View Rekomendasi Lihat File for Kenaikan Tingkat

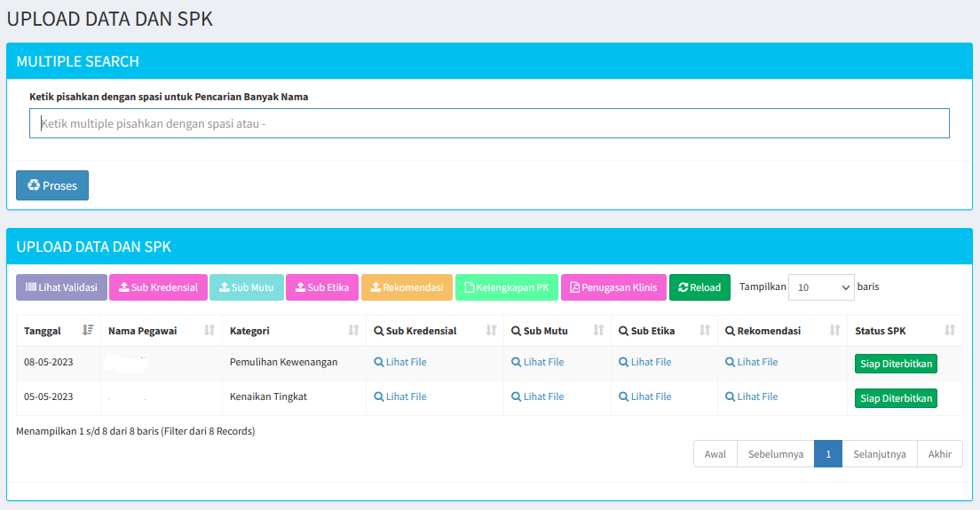752,396
